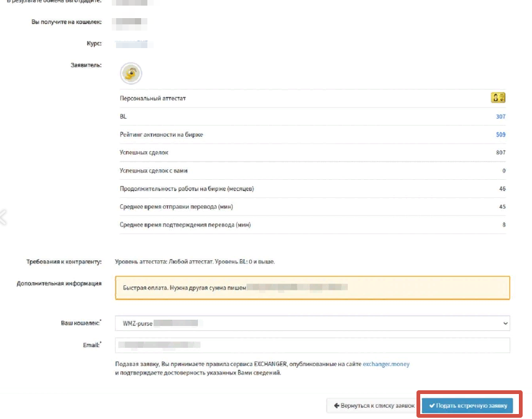This screenshot has width=532, height=419.
Task: Submit with Подать встречную заявку button
Action: point(467,406)
